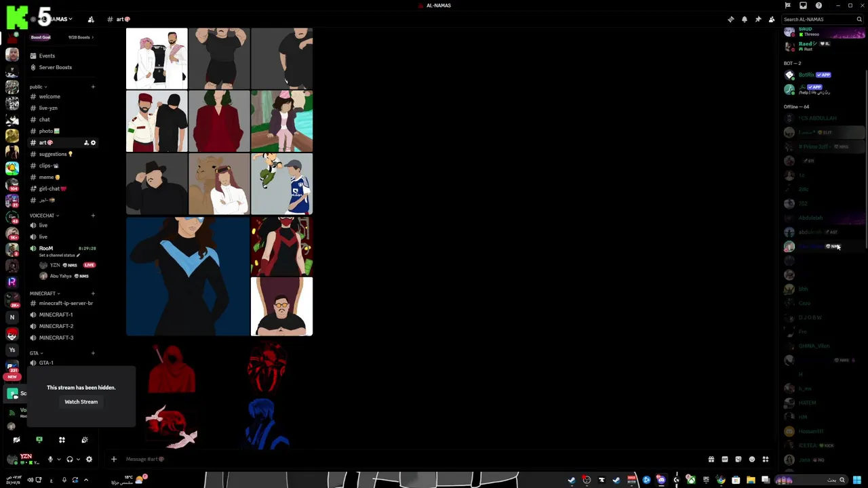Open the blue hooded figure artwork
The width and height of the screenshot is (868, 488).
point(267,424)
